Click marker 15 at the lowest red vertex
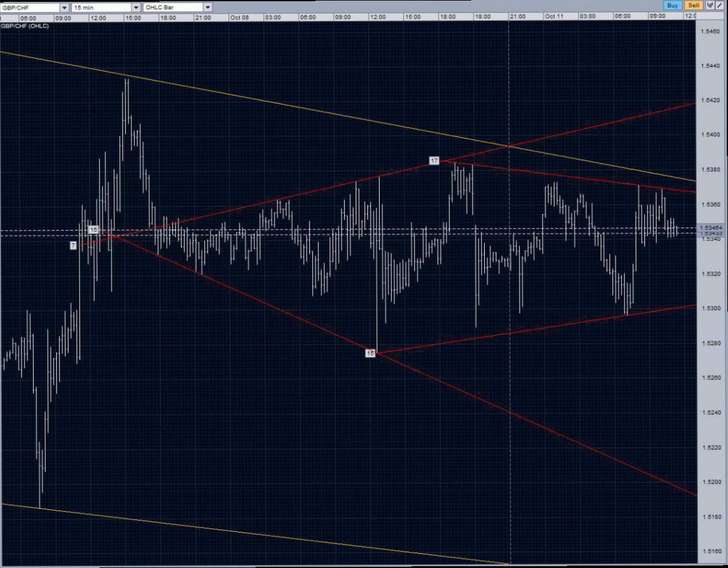The image size is (728, 568). pyautogui.click(x=370, y=353)
